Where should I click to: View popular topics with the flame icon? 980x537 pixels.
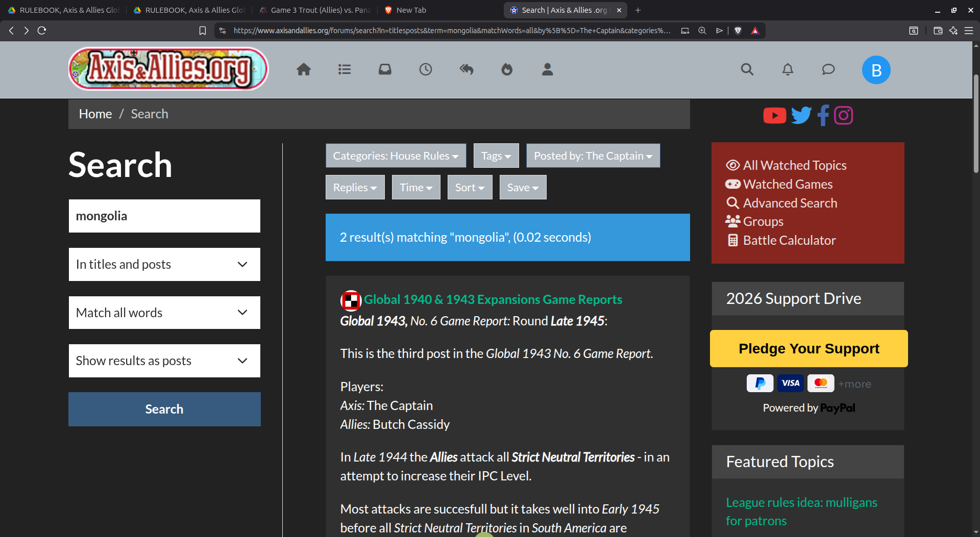(507, 69)
